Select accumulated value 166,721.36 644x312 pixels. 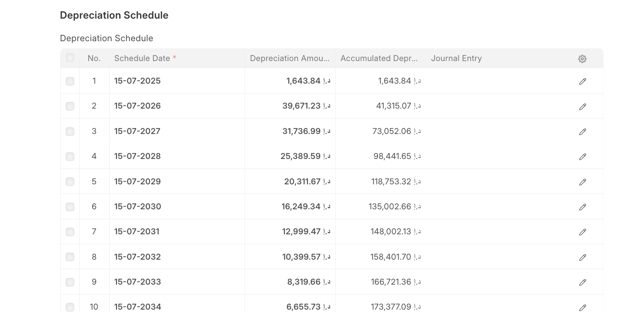pyautogui.click(x=380, y=282)
